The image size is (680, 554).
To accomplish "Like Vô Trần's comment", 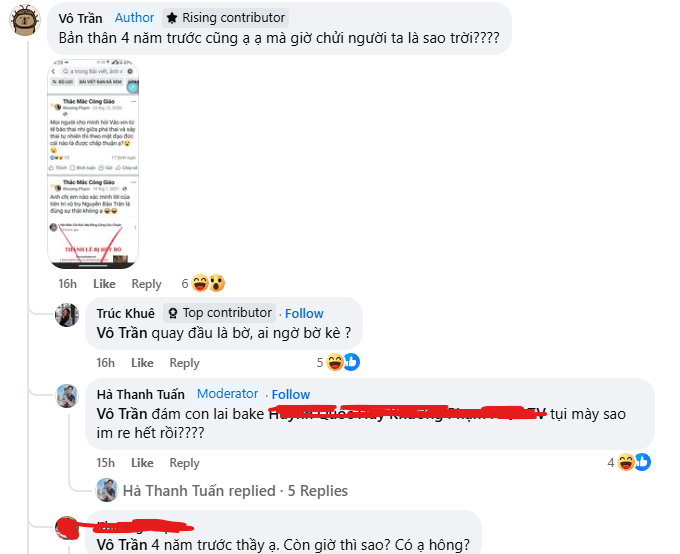I will coord(104,284).
